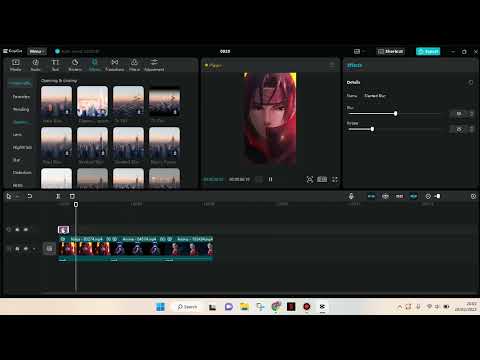480x360 pixels.
Task: Choose the Slanted Blur effect thumbnail
Action: tap(128, 143)
